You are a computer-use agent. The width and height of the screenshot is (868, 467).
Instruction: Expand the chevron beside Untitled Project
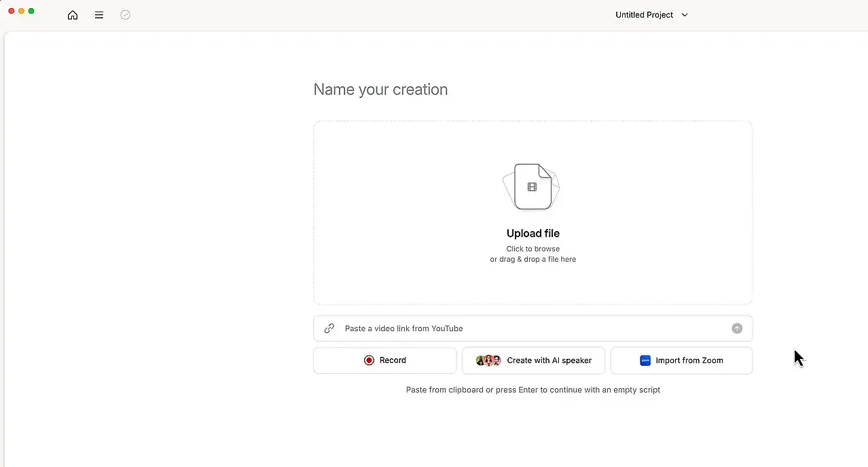click(685, 15)
